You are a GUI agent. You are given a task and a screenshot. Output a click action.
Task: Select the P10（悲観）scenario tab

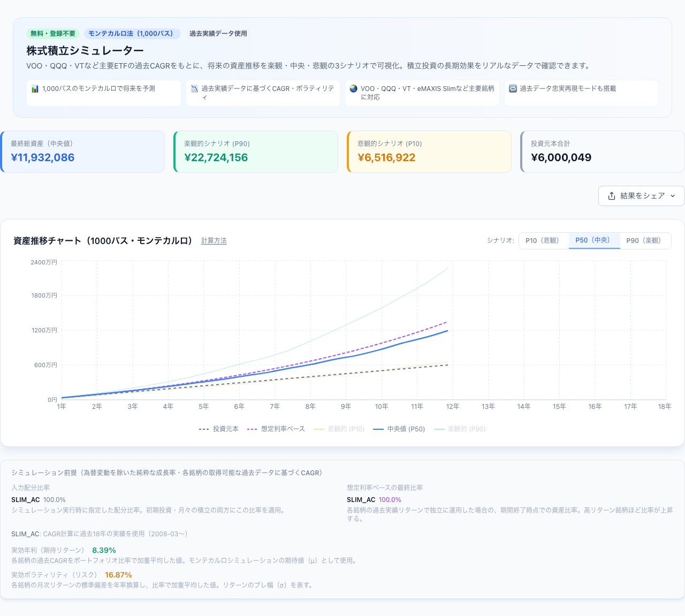[544, 241]
